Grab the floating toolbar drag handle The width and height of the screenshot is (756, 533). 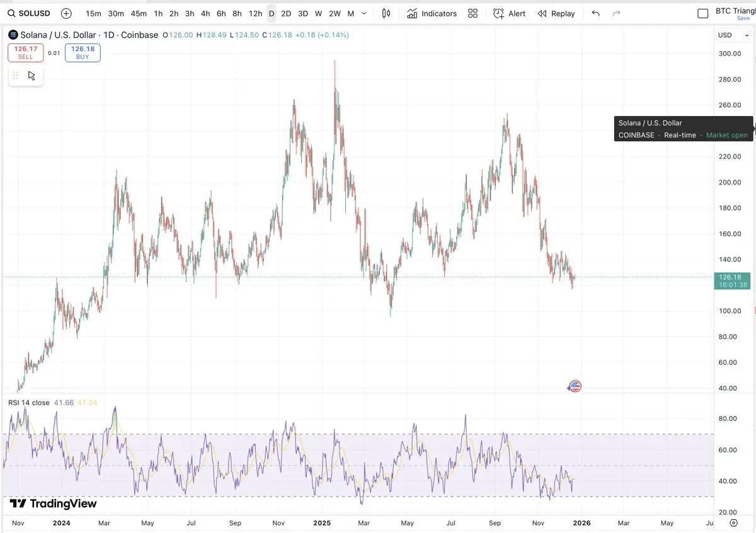point(16,76)
